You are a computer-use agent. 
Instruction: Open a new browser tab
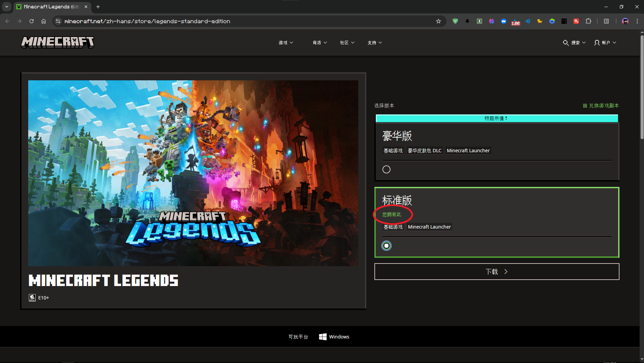click(98, 7)
